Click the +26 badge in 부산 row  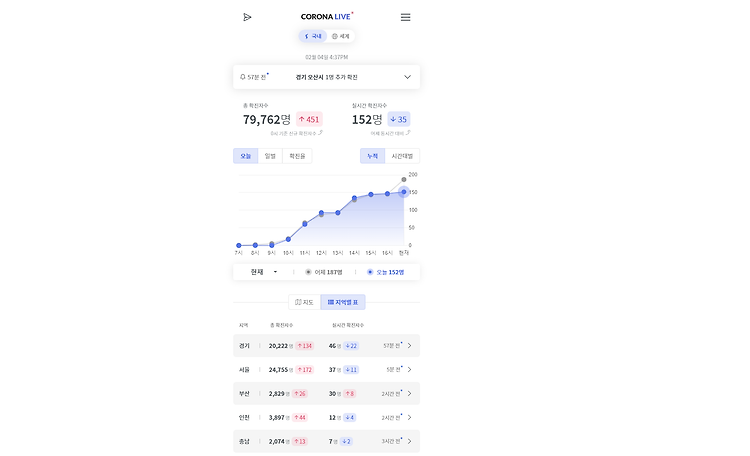pos(299,393)
